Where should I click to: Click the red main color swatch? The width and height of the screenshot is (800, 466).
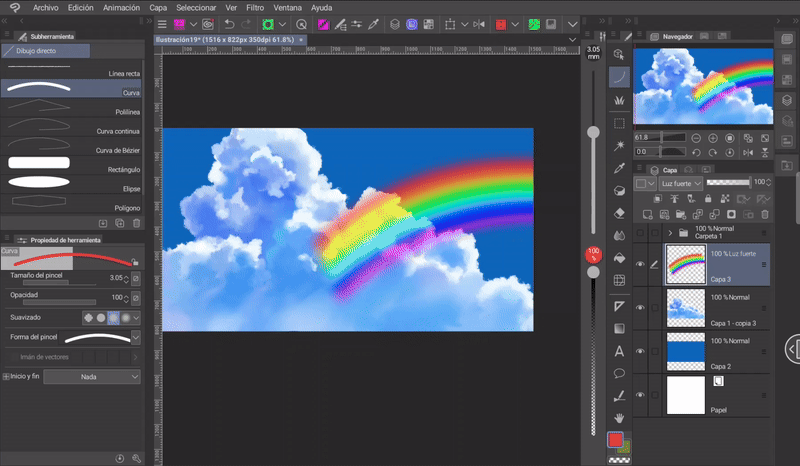click(x=617, y=440)
